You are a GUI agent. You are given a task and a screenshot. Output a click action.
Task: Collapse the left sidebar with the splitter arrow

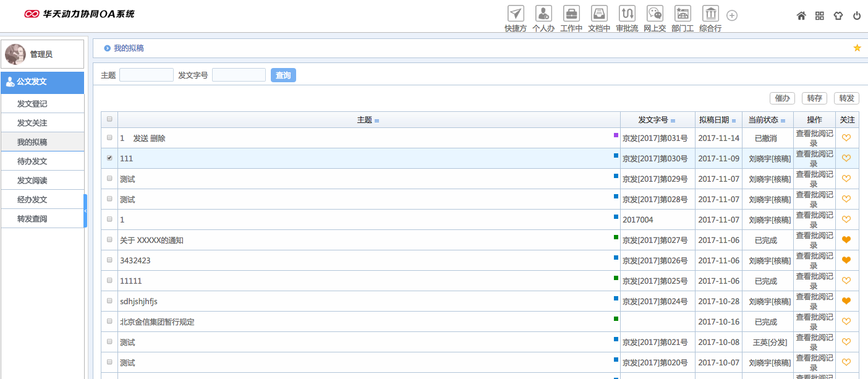point(85,211)
